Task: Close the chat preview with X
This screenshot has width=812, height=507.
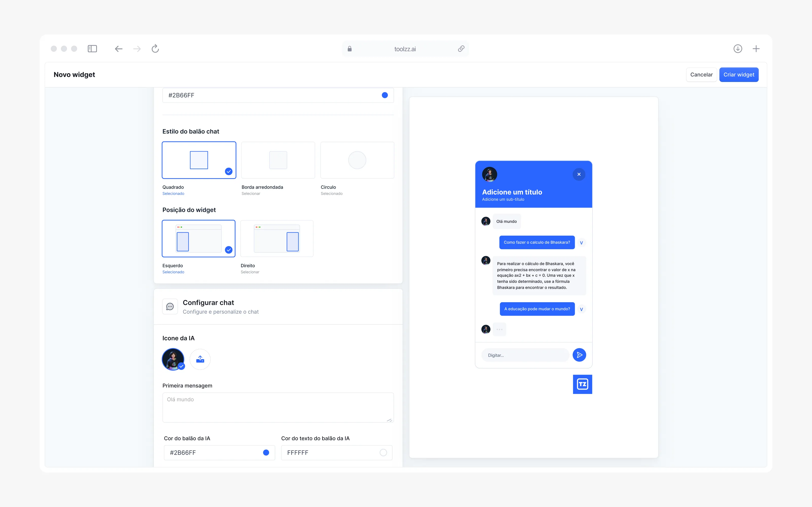Action: coord(579,174)
